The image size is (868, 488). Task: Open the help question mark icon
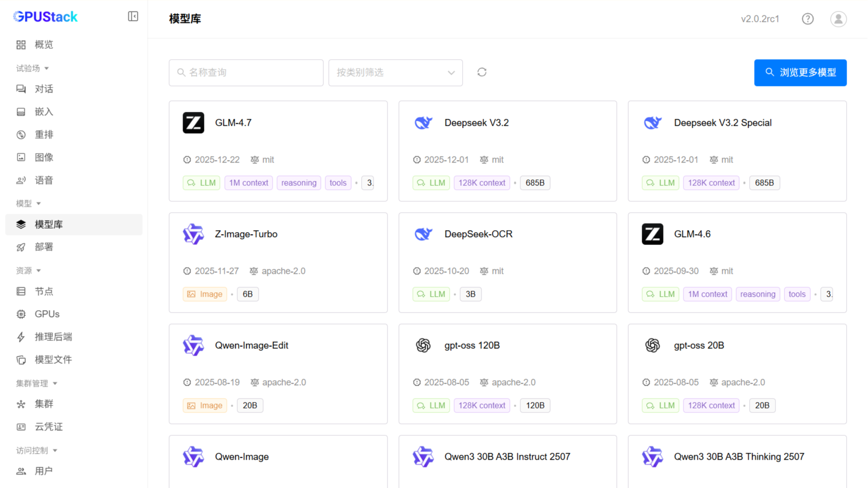[807, 19]
